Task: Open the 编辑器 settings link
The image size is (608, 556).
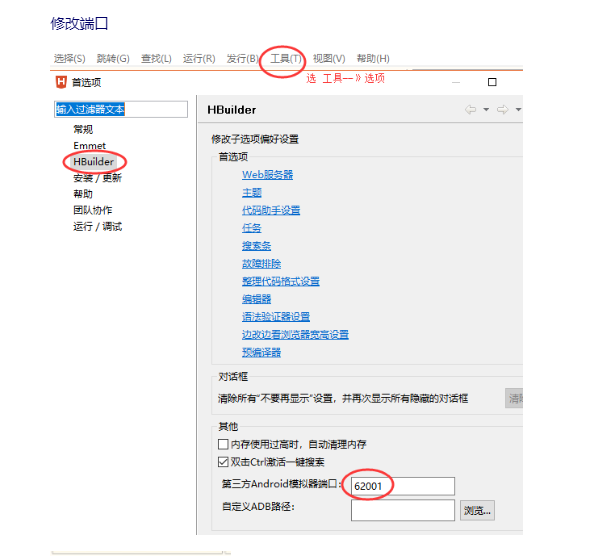Action: (x=256, y=299)
